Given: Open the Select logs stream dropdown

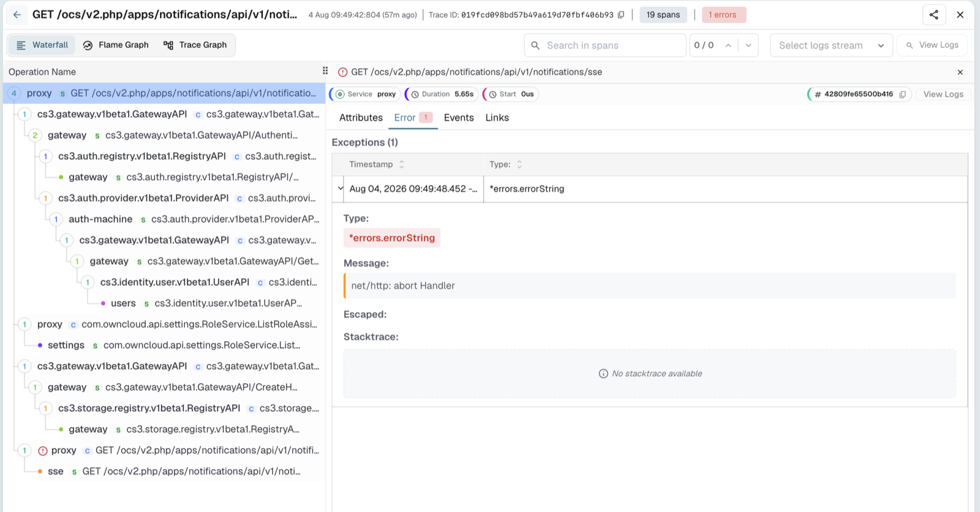Looking at the screenshot, I should coord(831,45).
